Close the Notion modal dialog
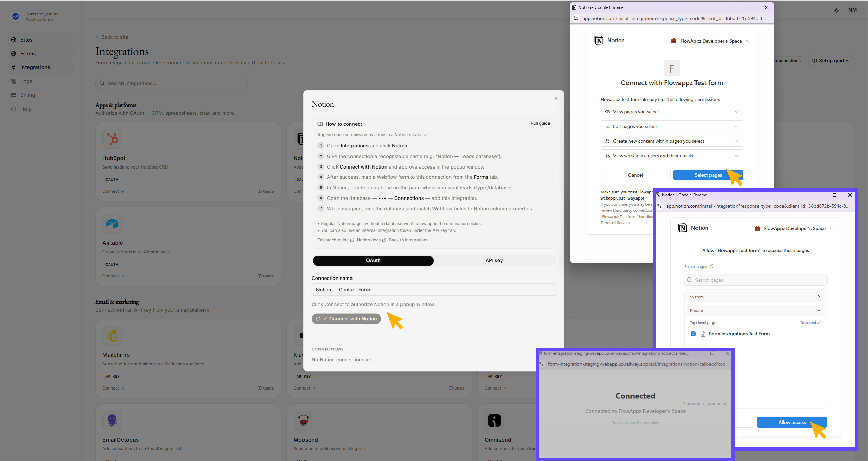The image size is (868, 461). pyautogui.click(x=556, y=99)
